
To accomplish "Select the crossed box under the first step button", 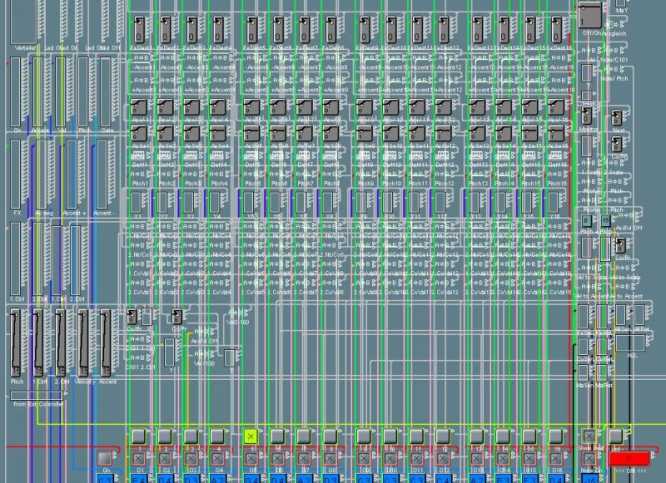I will coord(139,459).
